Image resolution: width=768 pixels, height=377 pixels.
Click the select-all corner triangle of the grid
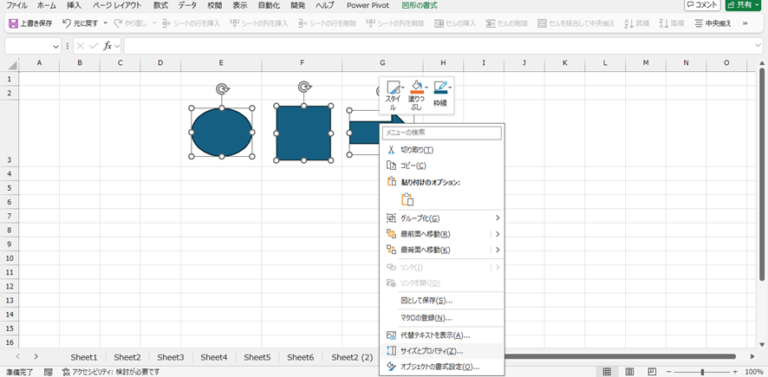click(x=12, y=65)
